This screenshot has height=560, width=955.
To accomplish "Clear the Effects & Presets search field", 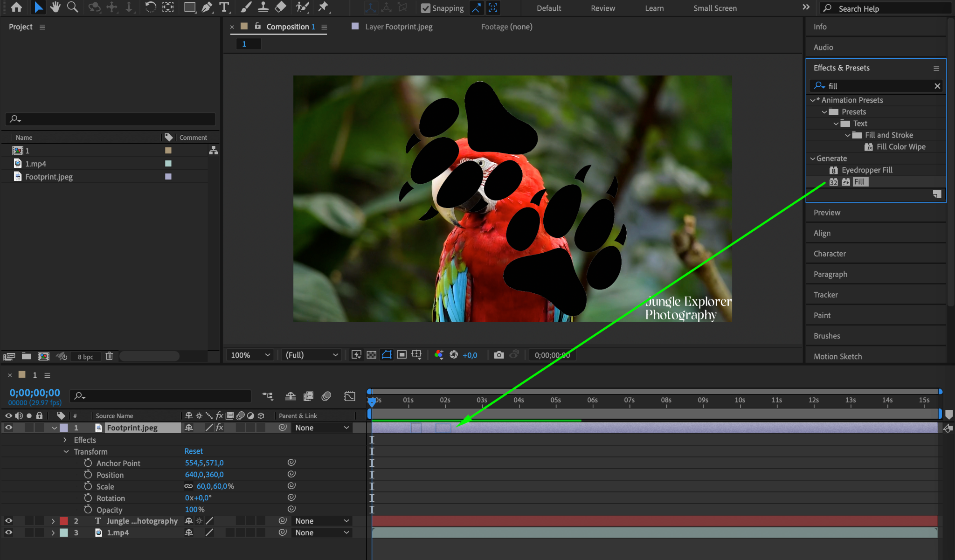I will (x=937, y=86).
